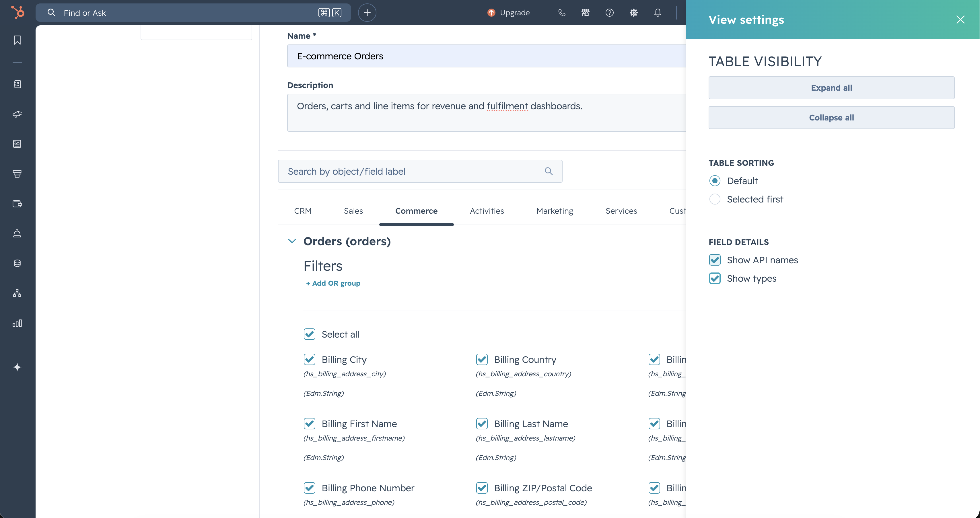This screenshot has width=980, height=518.
Task: Close the View settings panel
Action: click(x=960, y=20)
